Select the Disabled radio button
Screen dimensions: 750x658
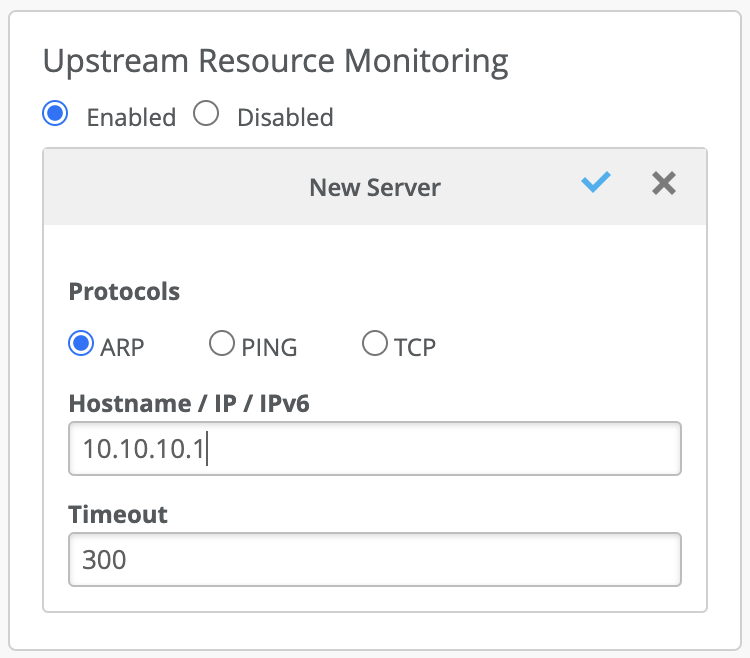[206, 114]
